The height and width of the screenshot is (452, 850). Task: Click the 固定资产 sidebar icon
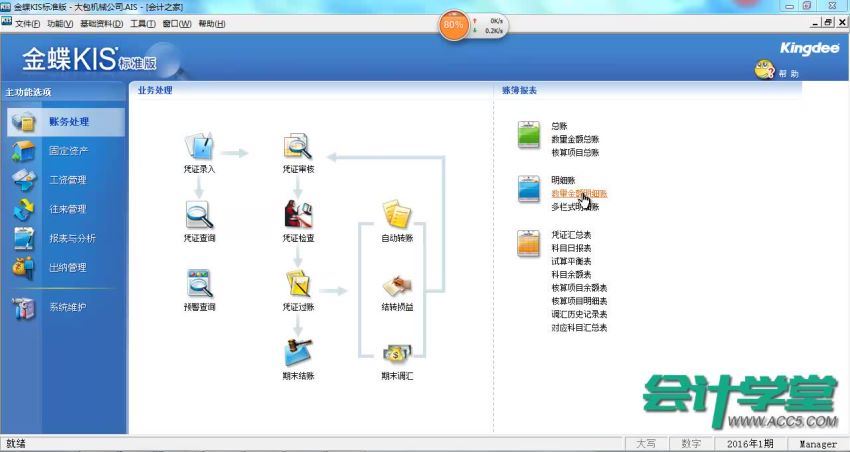pyautogui.click(x=23, y=151)
